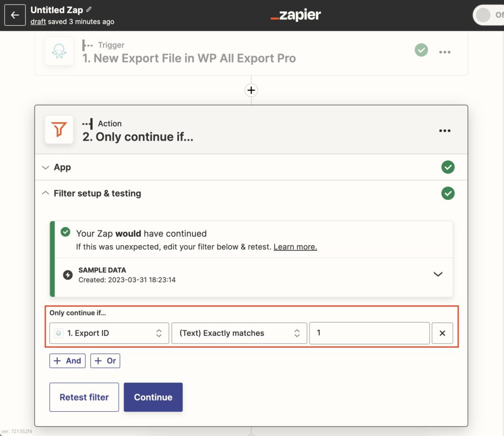Screen dimensions: 504x436
Task: Remove the filter condition with the X icon
Action: pyautogui.click(x=442, y=333)
